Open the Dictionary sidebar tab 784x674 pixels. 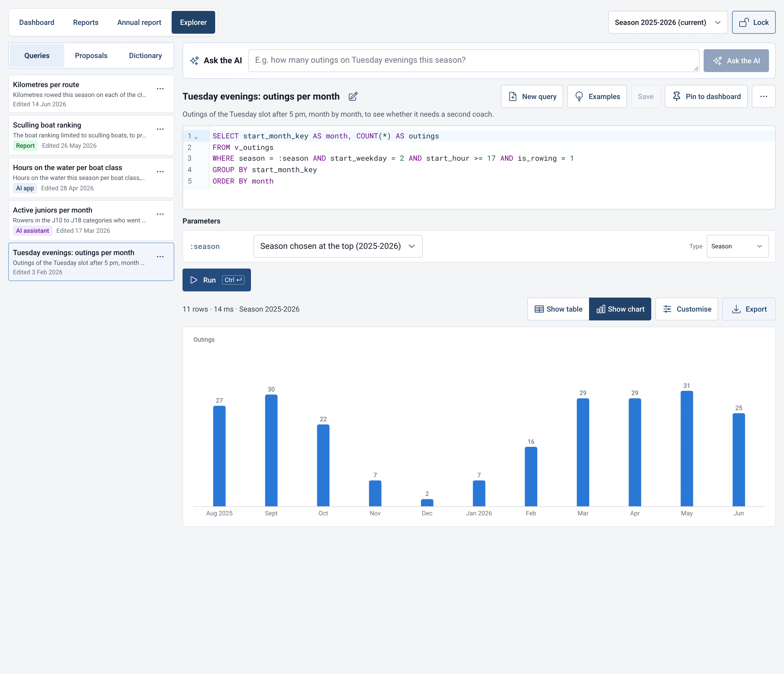click(146, 56)
